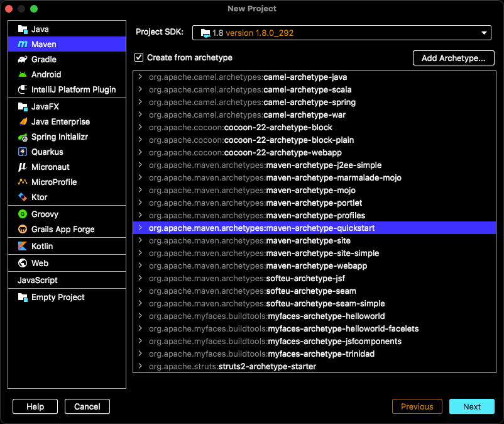Expand cocoon-22-archetype-block node

(140, 127)
